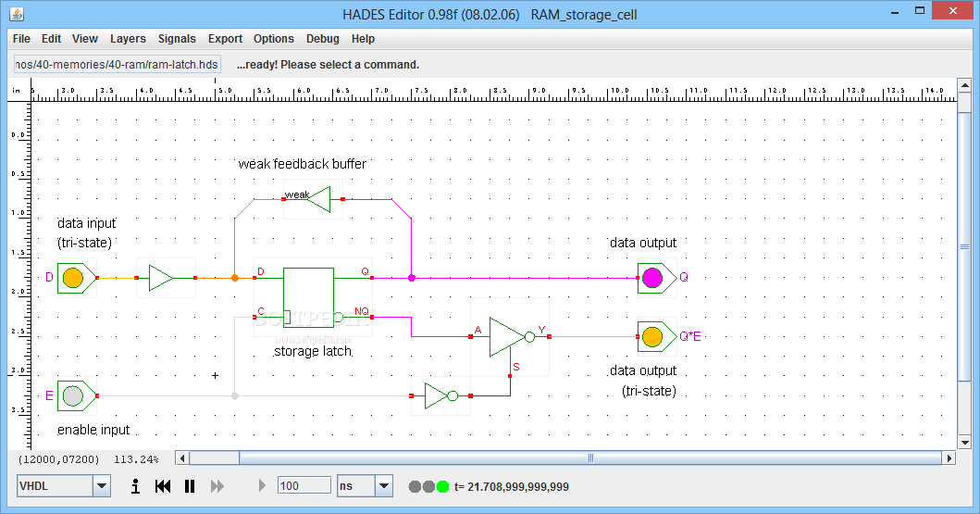The height and width of the screenshot is (514, 980).
Task: Click the gray junction on enable wire
Action: (235, 395)
